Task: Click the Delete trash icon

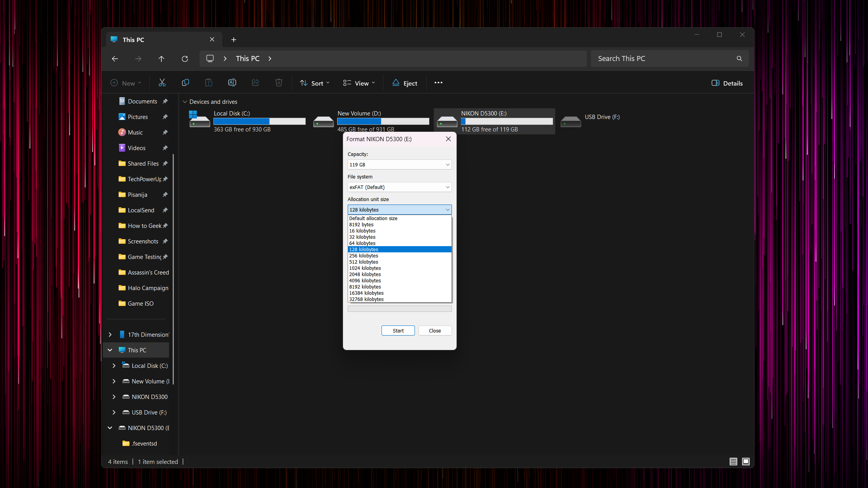Action: (x=279, y=83)
